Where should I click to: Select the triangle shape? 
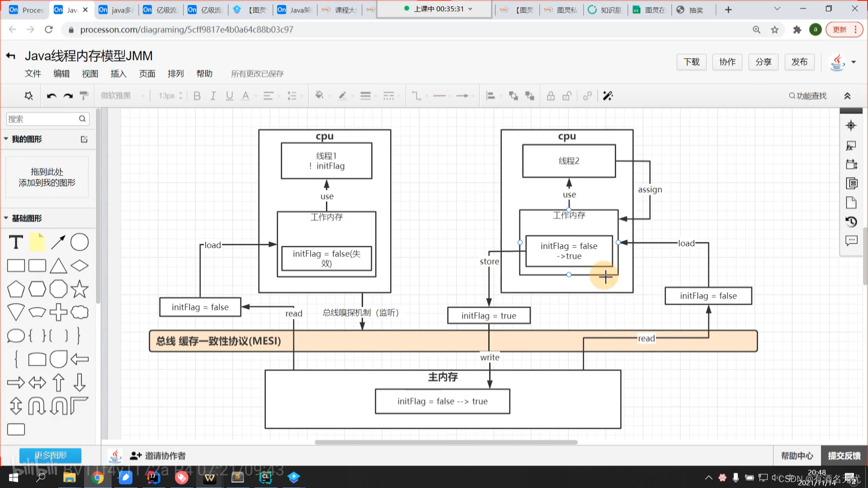(58, 266)
